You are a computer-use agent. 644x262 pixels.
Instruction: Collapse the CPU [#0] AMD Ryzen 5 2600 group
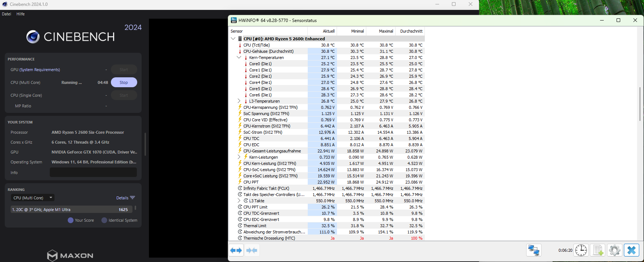[233, 38]
